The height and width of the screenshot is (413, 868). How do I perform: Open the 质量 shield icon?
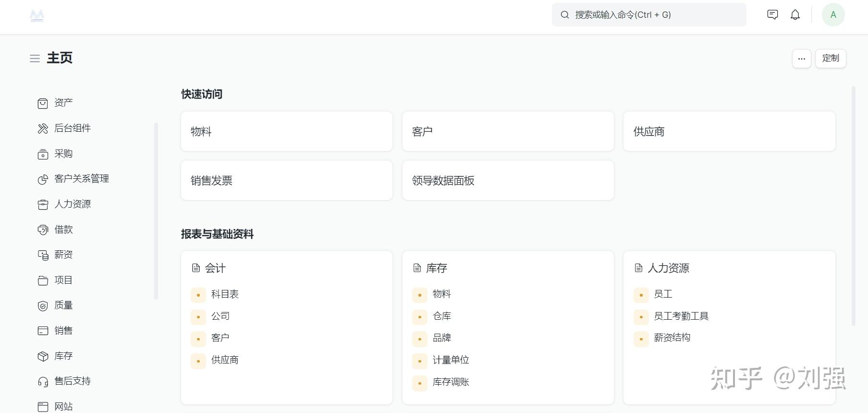click(x=43, y=306)
